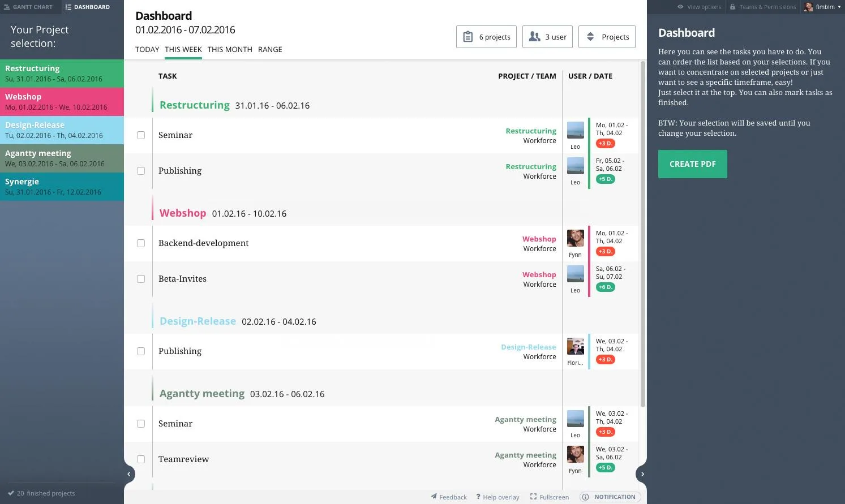Click the fimbim user avatar
The image size is (845, 504).
pos(808,7)
